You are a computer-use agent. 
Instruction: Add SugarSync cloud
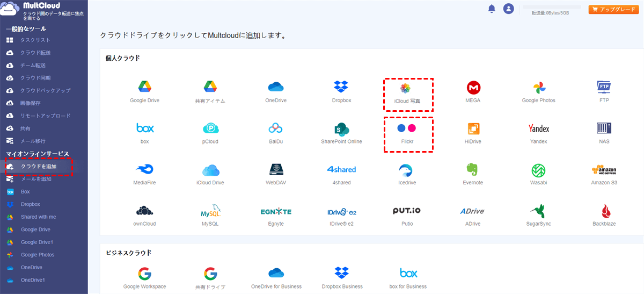539,211
